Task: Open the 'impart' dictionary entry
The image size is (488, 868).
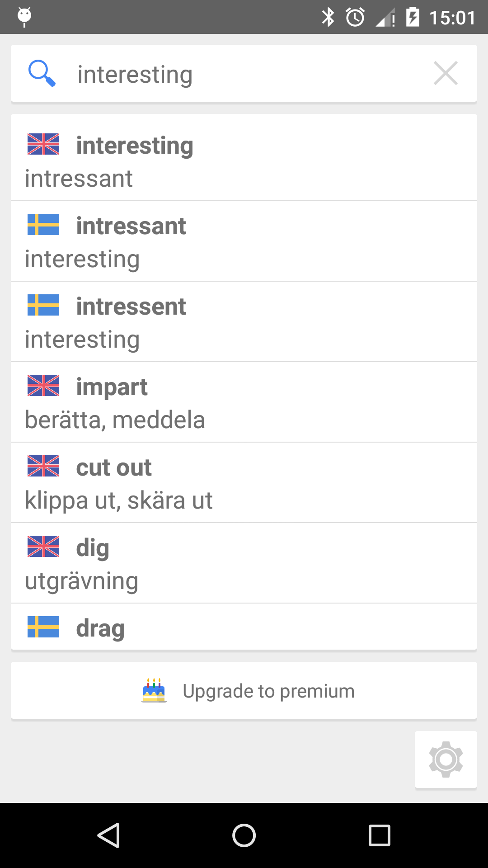Action: coord(244,402)
